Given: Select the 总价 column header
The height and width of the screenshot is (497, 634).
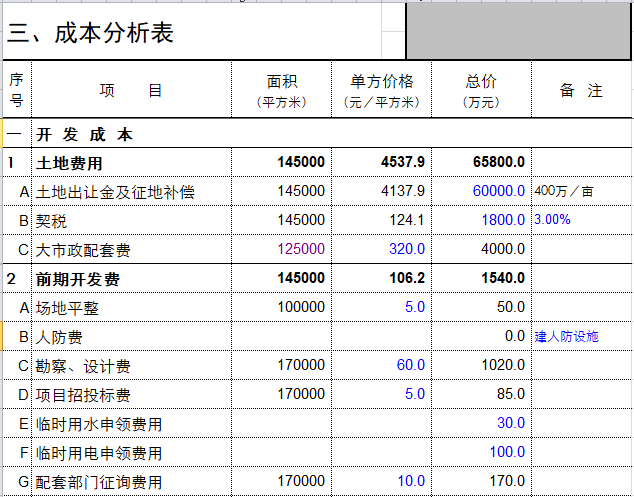Looking at the screenshot, I should click(x=481, y=91).
